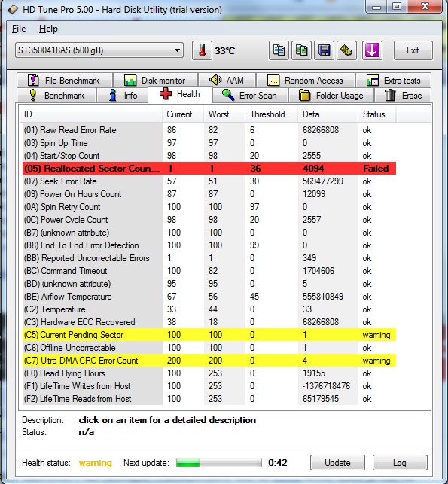Screen dimensions: 448x484
Task: Select the Raw Read Error Rate row
Action: (209, 130)
